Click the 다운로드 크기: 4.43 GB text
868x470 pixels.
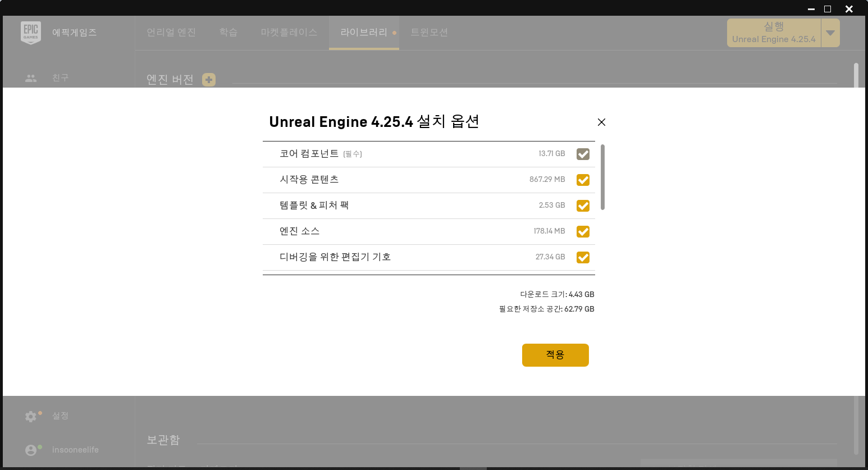pos(557,294)
